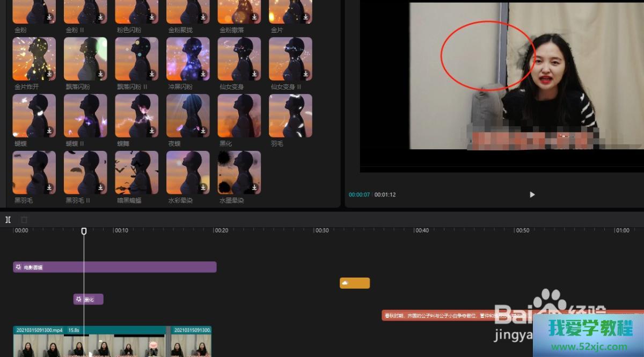Image resolution: width=644 pixels, height=357 pixels.
Task: Play the video preview
Action: point(532,194)
